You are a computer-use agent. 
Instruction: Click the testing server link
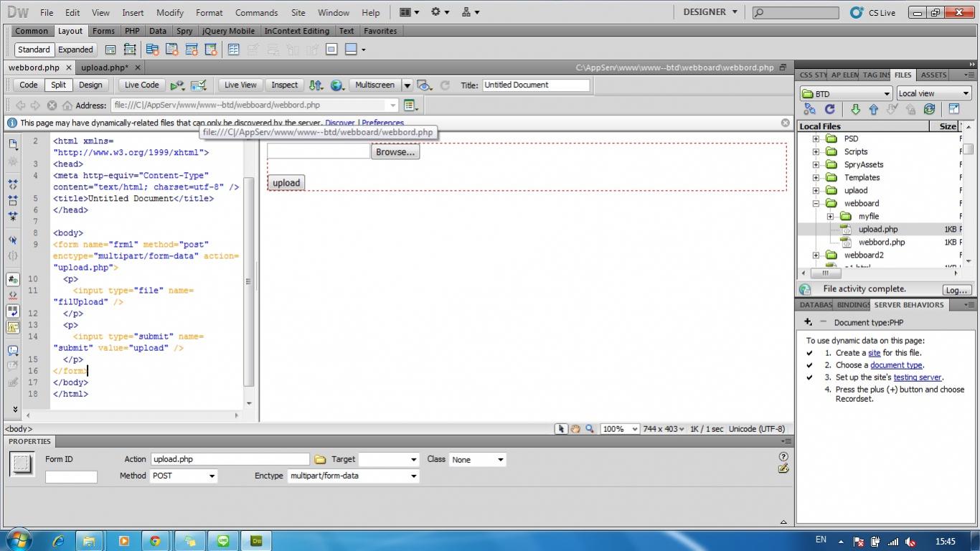pos(918,377)
